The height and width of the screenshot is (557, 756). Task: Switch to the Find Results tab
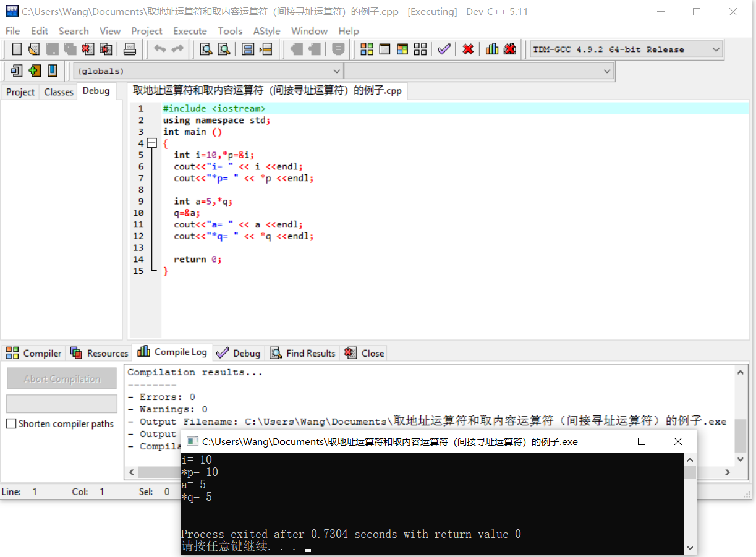click(x=303, y=353)
